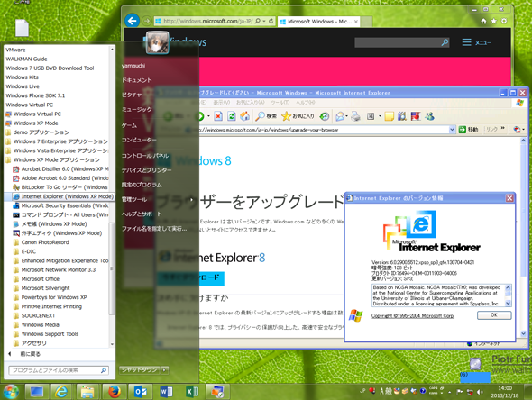Open the 表示(V) menu in XP IE
This screenshot has width=532, height=400.
pos(222,102)
